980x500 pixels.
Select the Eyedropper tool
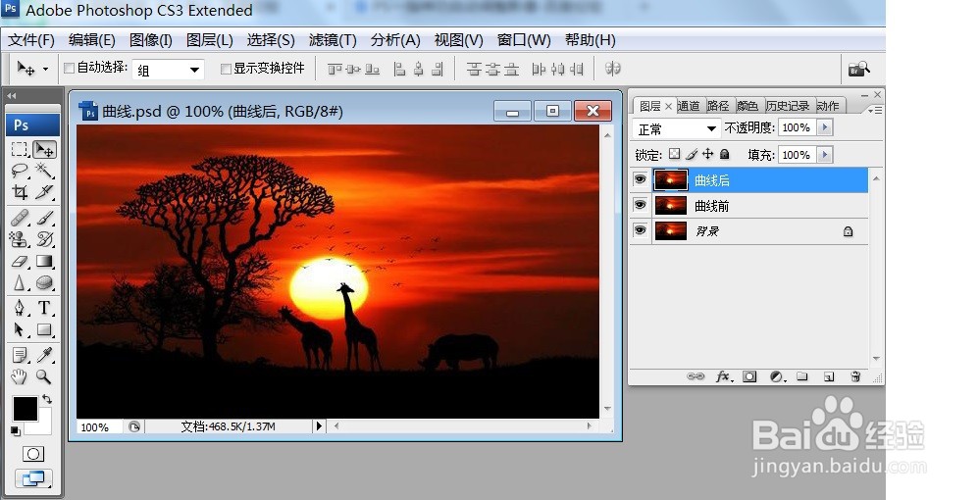pos(44,355)
